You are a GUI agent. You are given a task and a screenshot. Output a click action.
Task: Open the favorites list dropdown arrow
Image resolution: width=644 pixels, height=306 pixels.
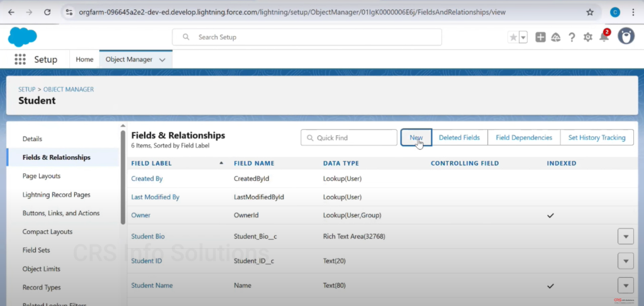523,37
